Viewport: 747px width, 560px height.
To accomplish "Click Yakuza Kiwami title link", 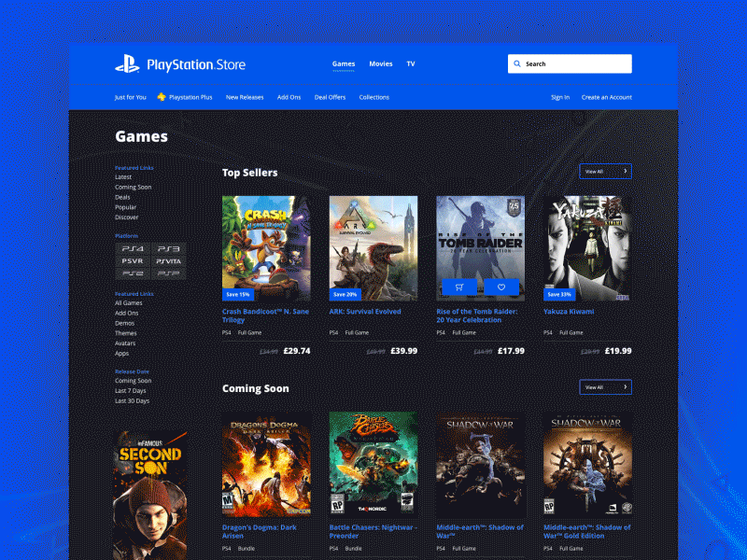I will (x=569, y=312).
